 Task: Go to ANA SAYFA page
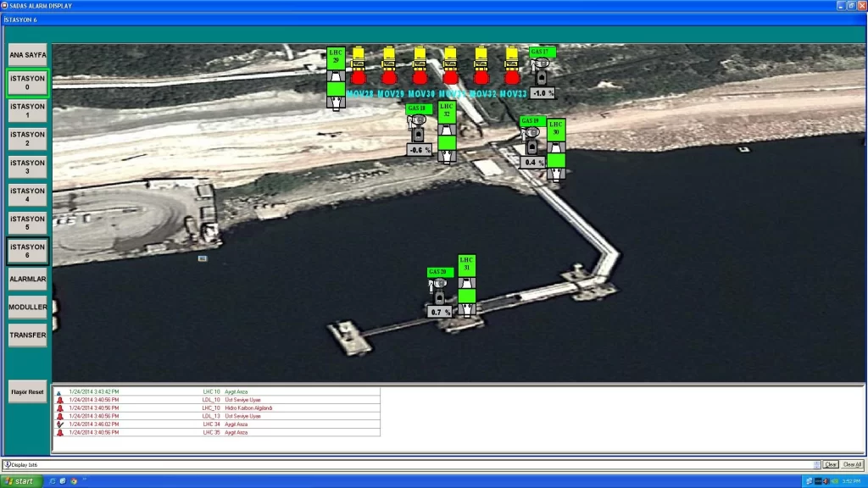click(28, 55)
